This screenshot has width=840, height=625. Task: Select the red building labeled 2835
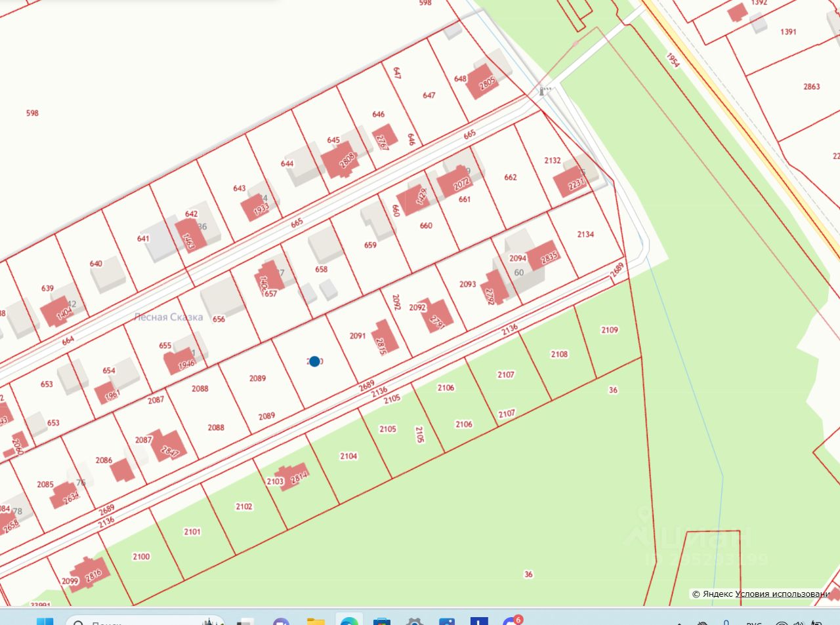coord(543,256)
